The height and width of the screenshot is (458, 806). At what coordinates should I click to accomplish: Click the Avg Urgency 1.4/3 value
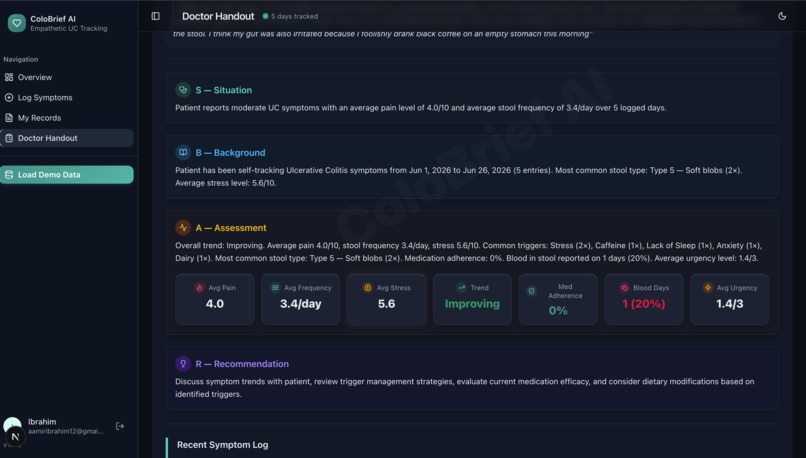click(x=729, y=304)
